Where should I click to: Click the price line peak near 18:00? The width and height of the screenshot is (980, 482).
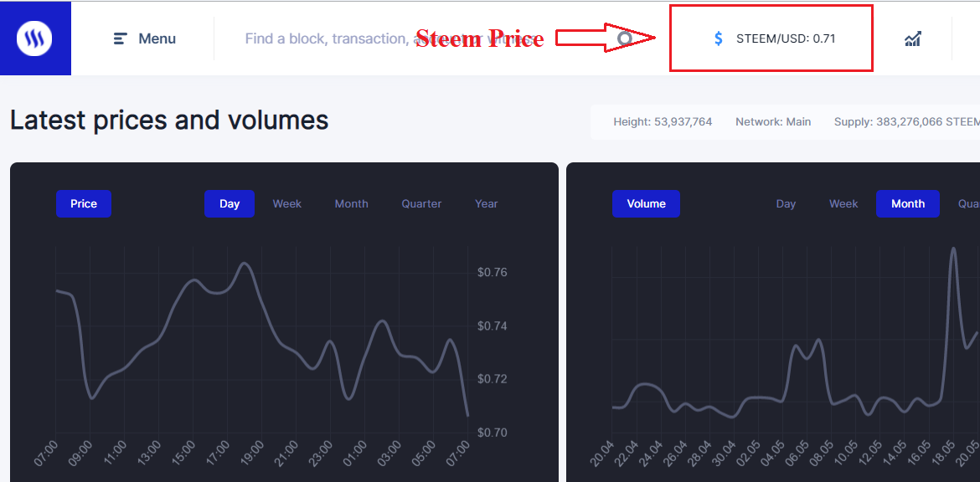point(245,264)
